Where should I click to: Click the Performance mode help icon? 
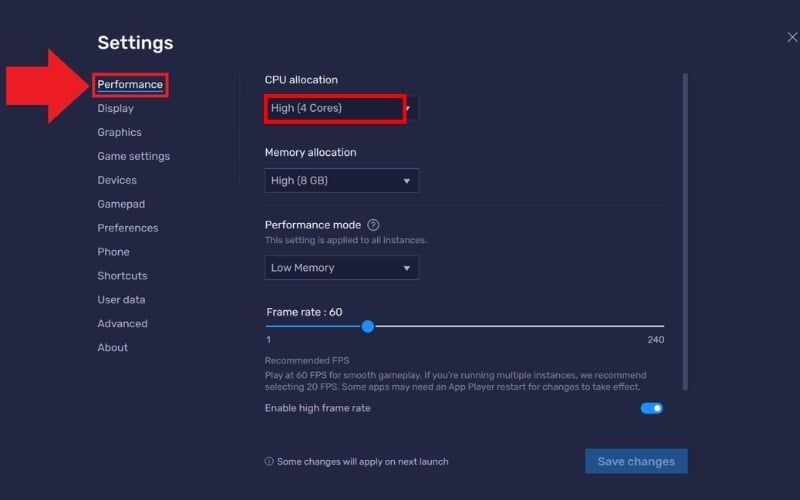(x=373, y=225)
